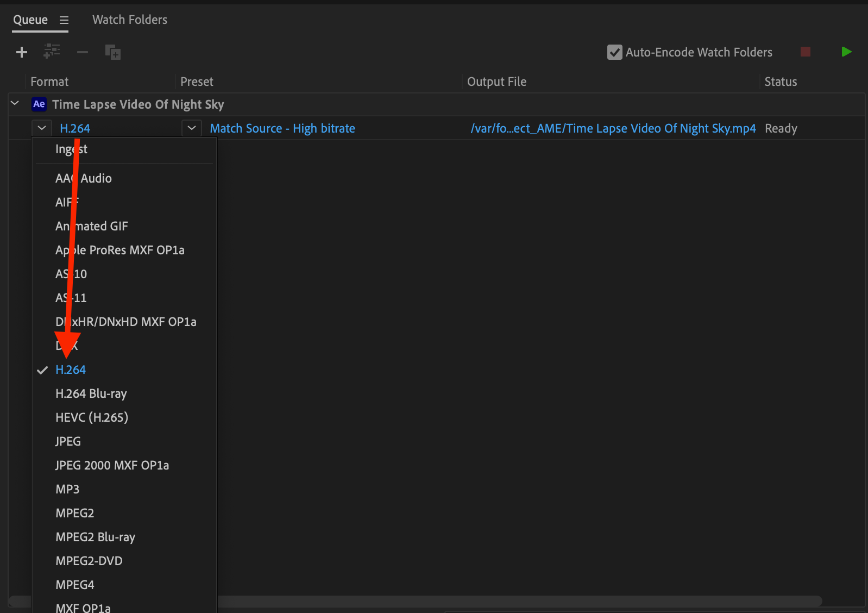Open the Queue panel hamburger menu

64,20
